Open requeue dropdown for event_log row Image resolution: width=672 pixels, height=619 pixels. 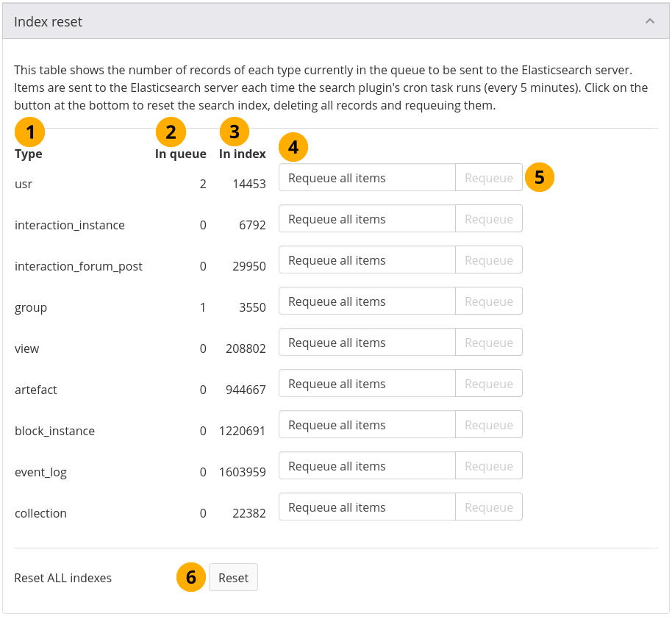click(367, 466)
